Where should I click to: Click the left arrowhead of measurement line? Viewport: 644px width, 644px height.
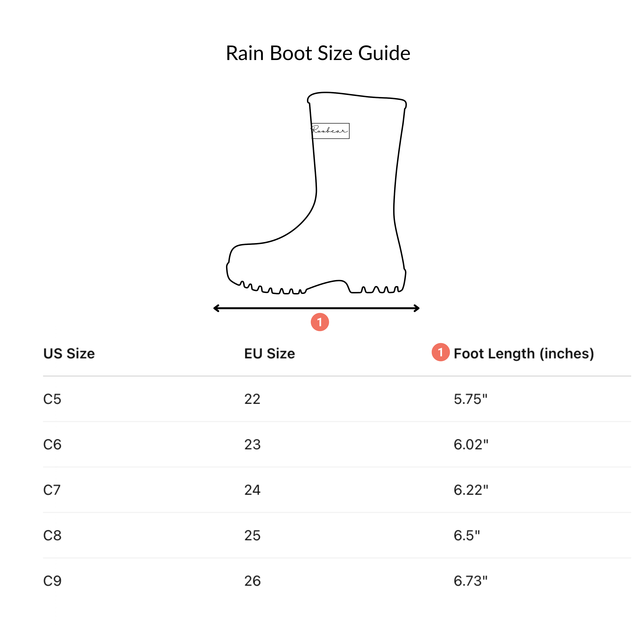point(217,308)
